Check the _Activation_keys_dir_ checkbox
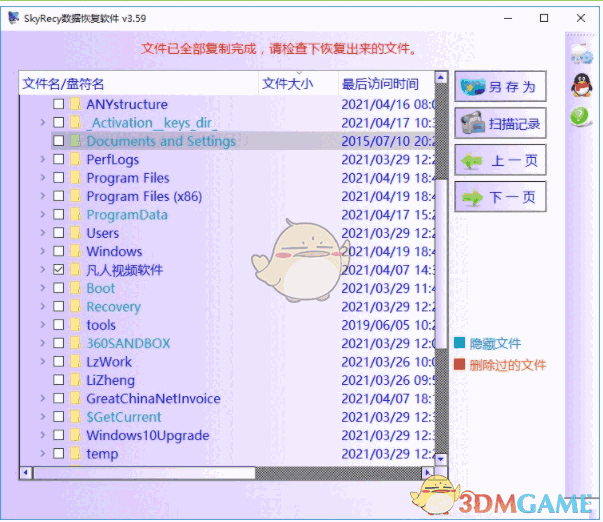 point(58,122)
